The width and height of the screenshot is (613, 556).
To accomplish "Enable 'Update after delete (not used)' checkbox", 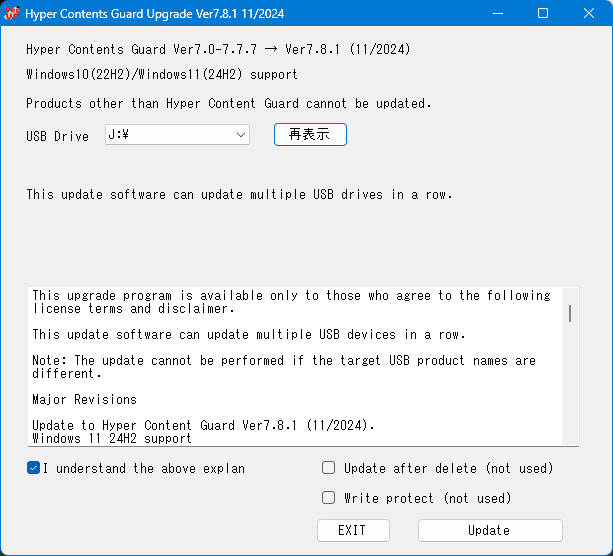I will [328, 468].
